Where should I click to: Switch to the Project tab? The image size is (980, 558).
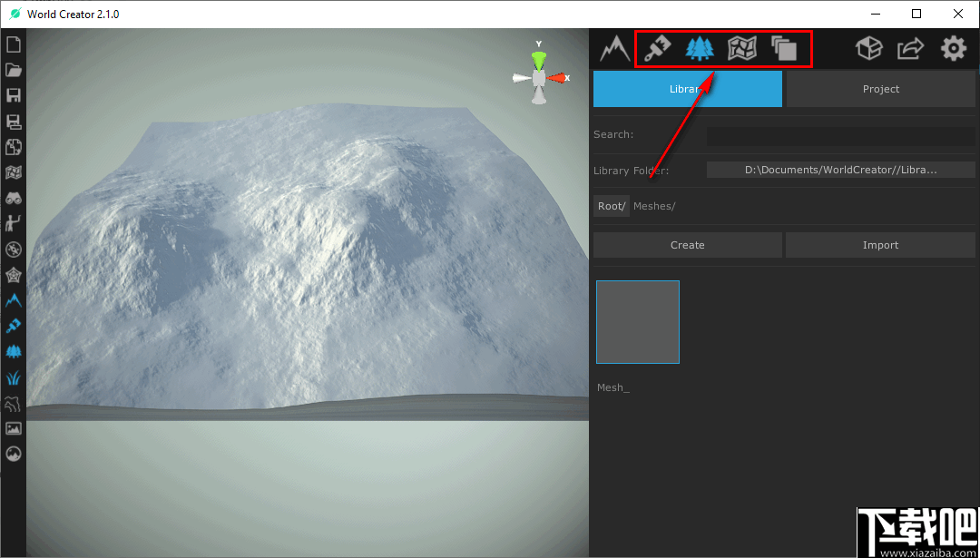880,89
